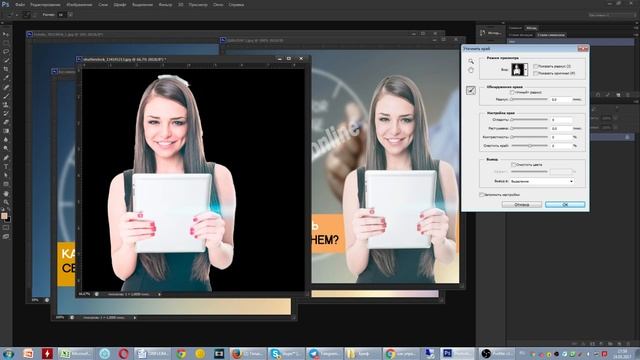This screenshot has height=360, width=640.
Task: Select the Eraser tool
Action: [6, 122]
